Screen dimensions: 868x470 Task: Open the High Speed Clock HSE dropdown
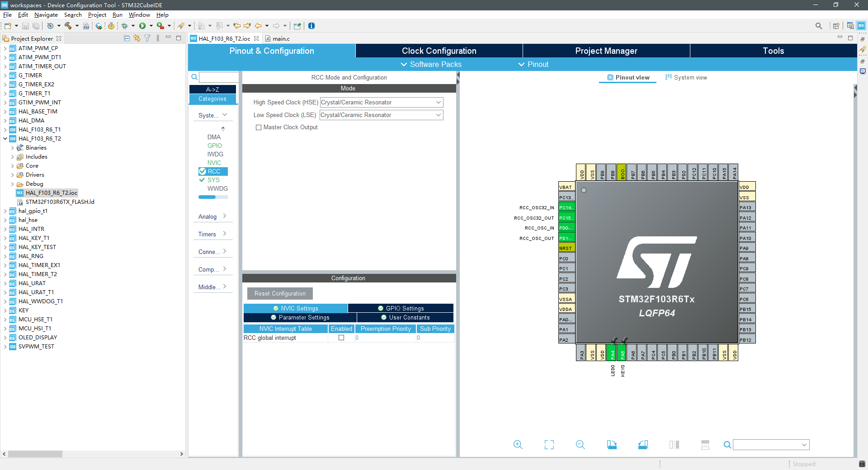(438, 102)
